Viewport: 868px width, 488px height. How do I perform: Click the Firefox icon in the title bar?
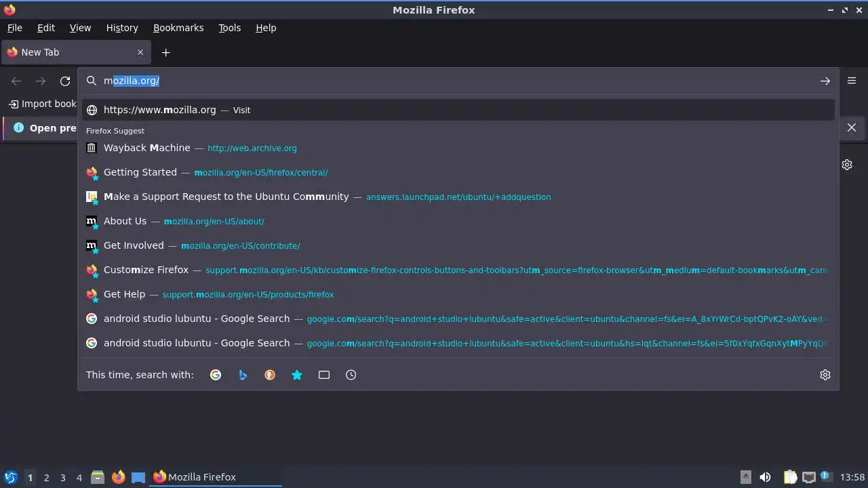click(9, 9)
